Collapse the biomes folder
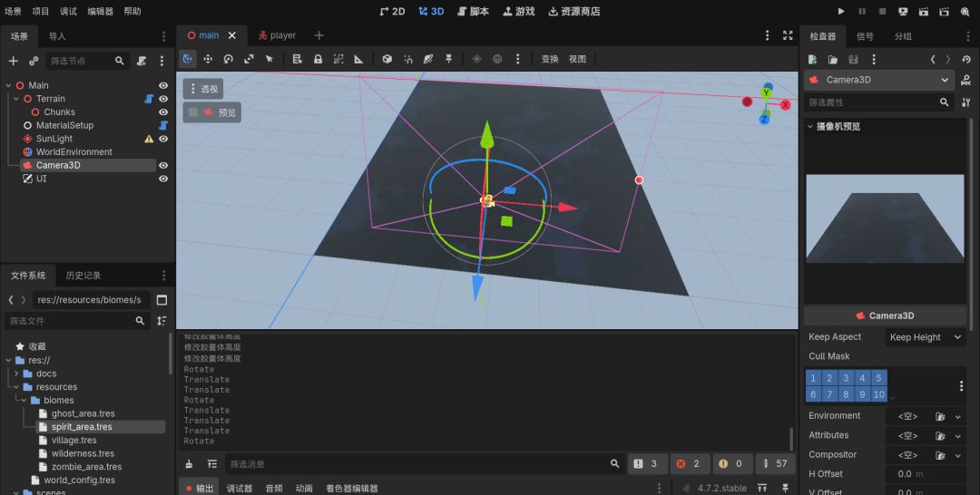The width and height of the screenshot is (980, 495). (x=24, y=400)
